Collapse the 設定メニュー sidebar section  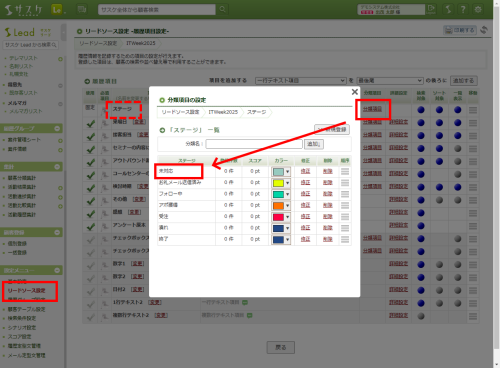[57, 270]
